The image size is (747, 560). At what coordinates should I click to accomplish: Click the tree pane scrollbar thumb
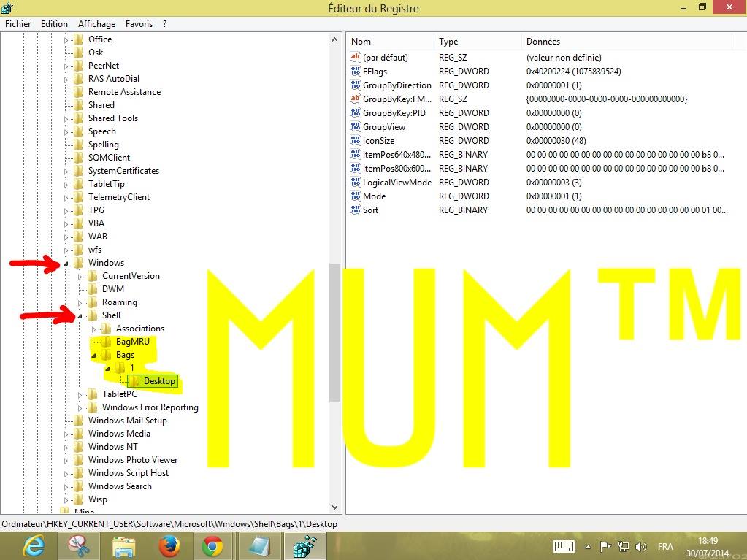pyautogui.click(x=334, y=333)
